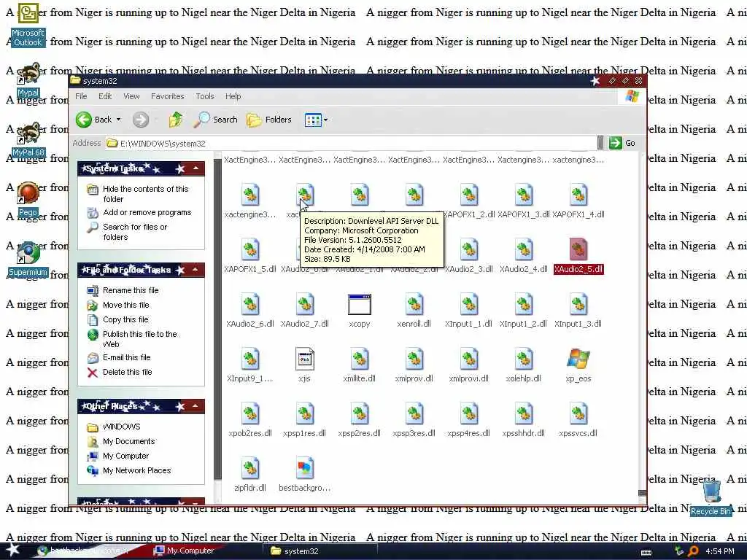Screen dimensions: 747x560
Task: Select the Recycle Bin desktop icon
Action: [x=711, y=498]
